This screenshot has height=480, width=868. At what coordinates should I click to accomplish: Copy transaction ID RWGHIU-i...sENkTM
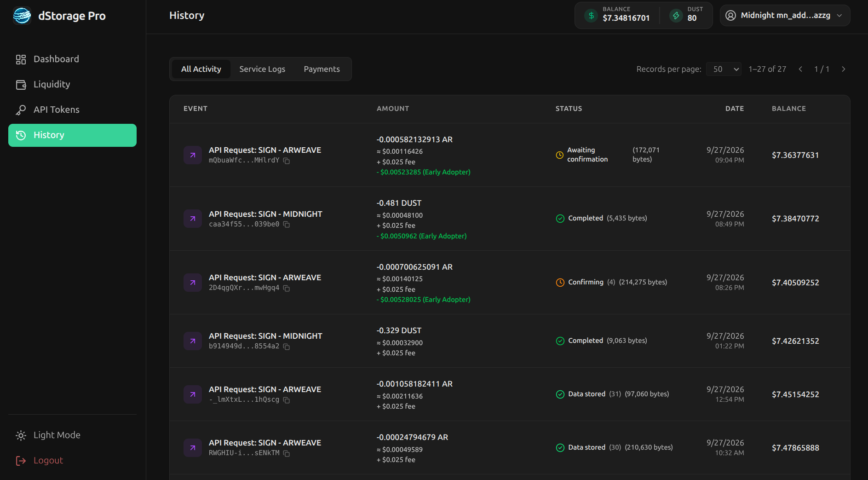point(286,453)
